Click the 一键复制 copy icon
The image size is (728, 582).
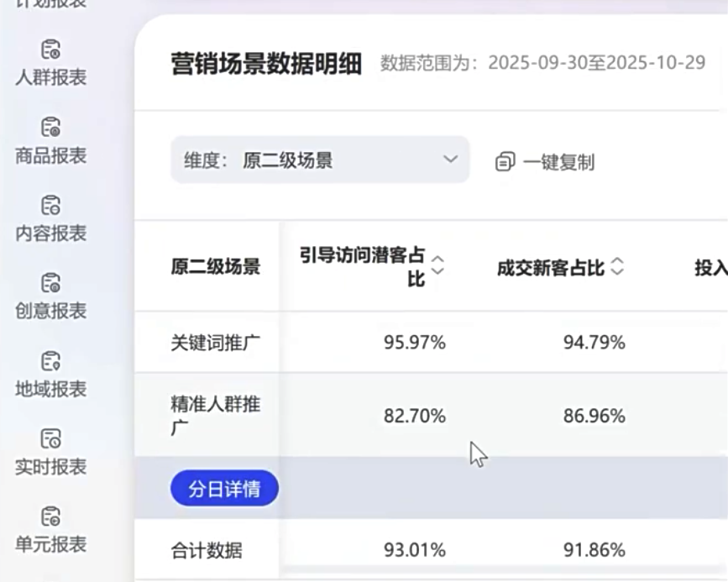coord(505,161)
